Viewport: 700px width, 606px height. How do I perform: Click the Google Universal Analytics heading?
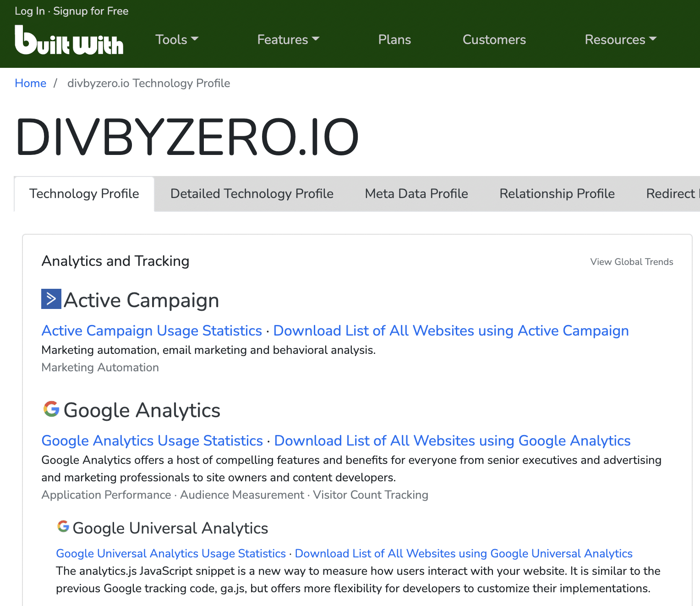[170, 528]
